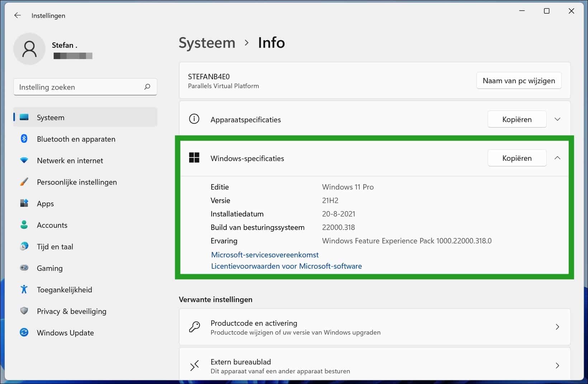The width and height of the screenshot is (588, 384).
Task: Click the Gaming controller icon
Action: click(24, 268)
